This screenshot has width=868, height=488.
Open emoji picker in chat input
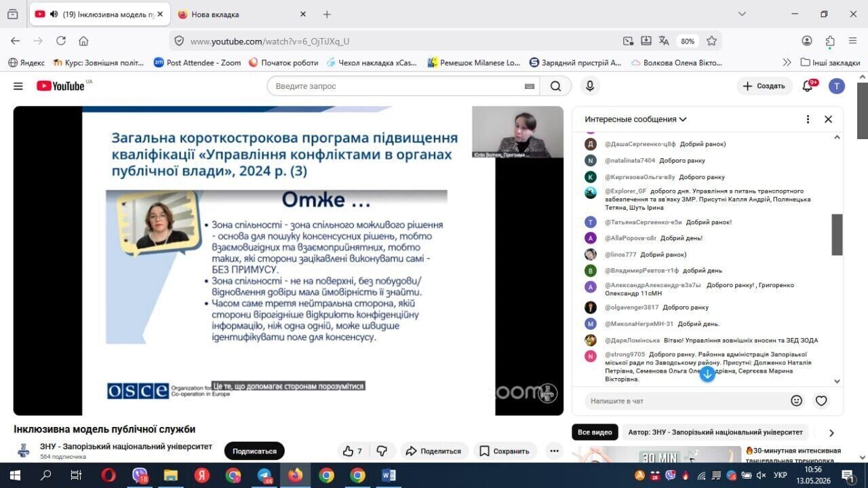pos(797,401)
